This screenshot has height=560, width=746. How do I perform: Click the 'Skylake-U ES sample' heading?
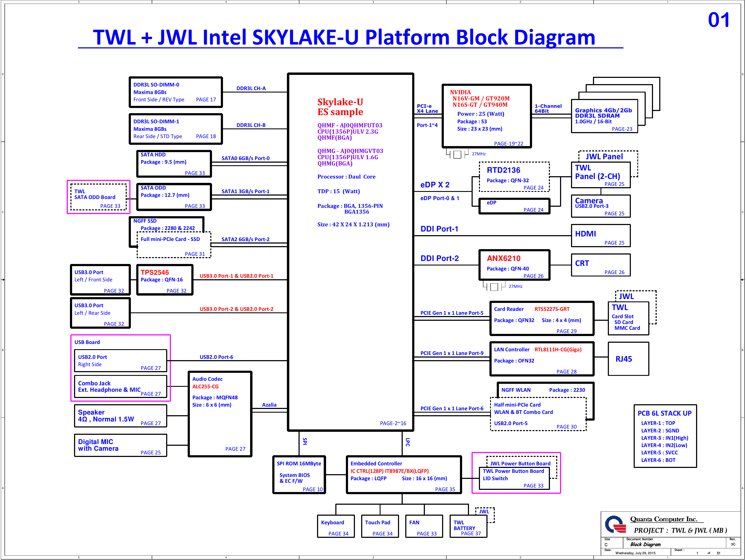pyautogui.click(x=340, y=107)
